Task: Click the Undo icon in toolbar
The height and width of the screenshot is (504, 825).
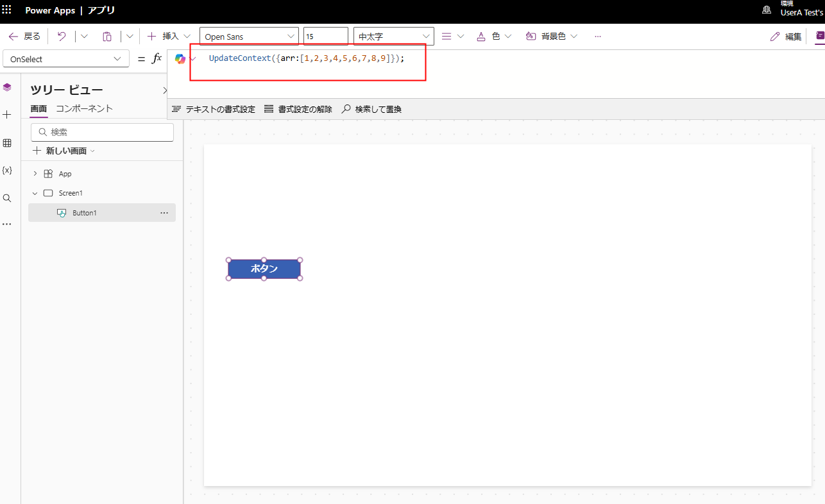Action: [x=62, y=36]
